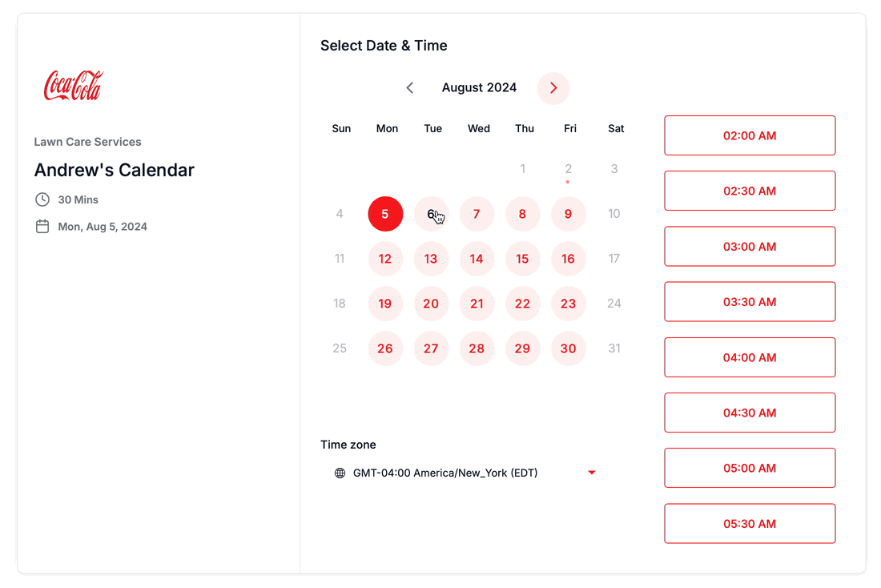Advance to next month with right chevron
Screen dimensions: 881x588
tap(553, 88)
